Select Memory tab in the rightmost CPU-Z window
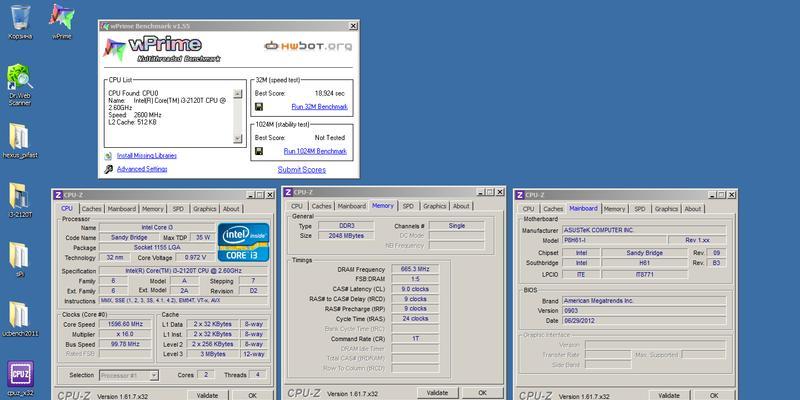The height and width of the screenshot is (400, 800). point(614,209)
